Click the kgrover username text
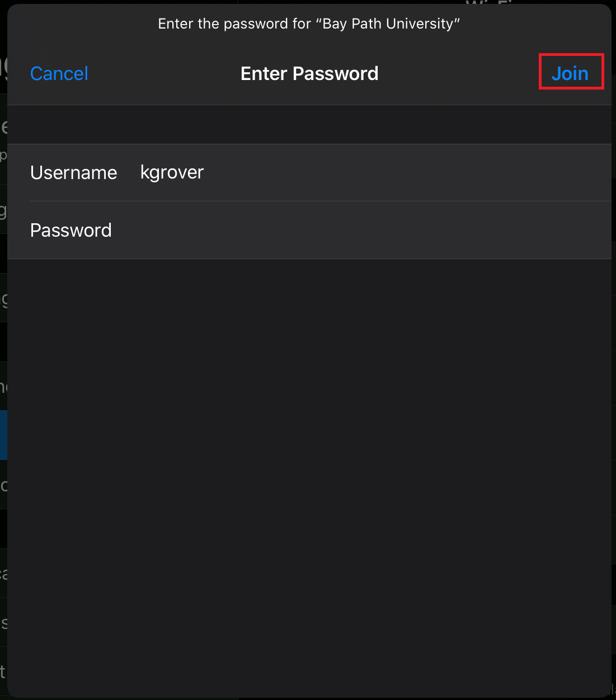Screen dimensions: 616x700 click(172, 172)
